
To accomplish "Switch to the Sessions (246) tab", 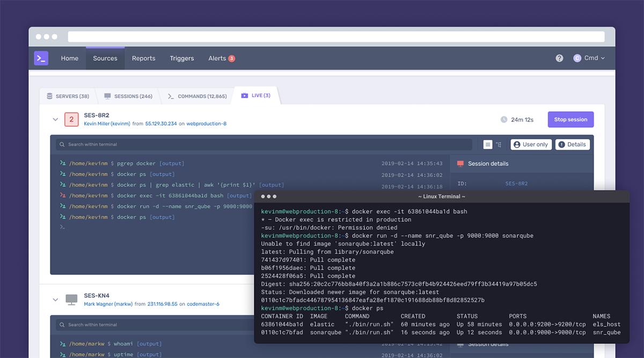I will click(x=128, y=96).
